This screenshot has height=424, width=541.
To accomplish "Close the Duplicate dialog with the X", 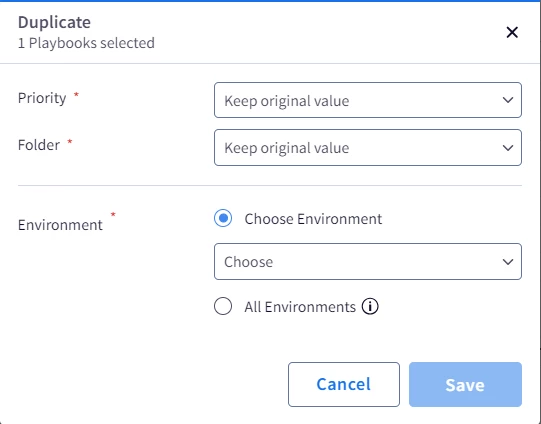I will point(512,32).
